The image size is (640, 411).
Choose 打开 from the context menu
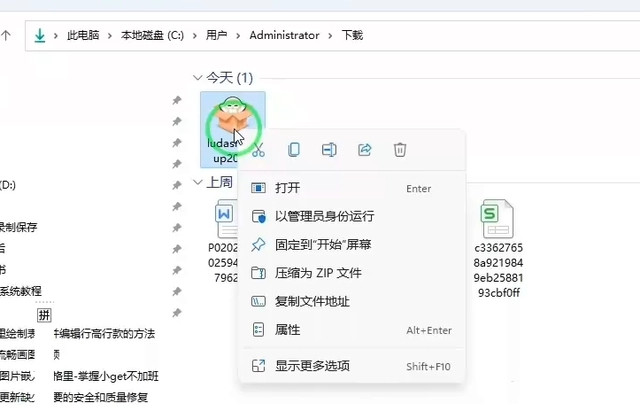[x=352, y=188]
